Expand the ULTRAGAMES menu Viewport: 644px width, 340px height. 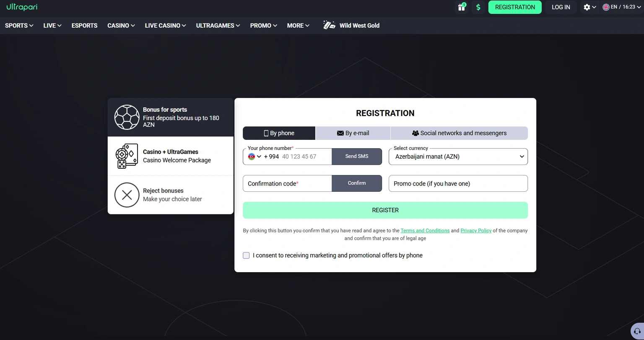218,26
